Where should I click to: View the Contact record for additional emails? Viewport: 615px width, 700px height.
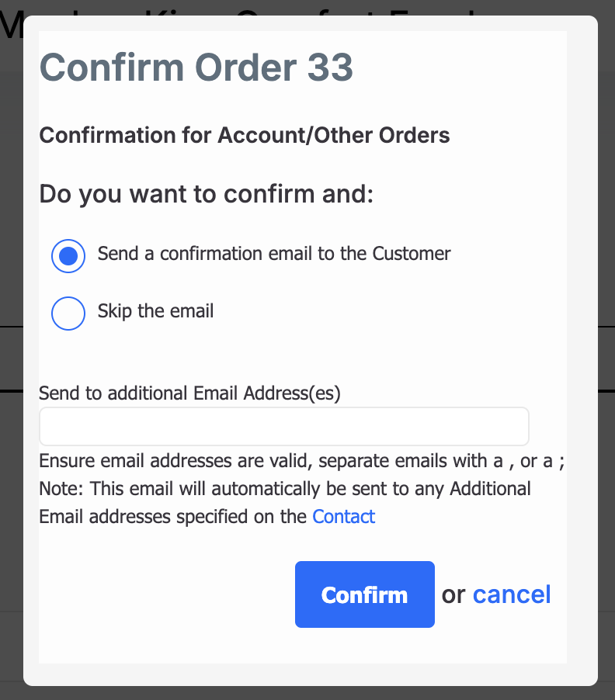(x=343, y=516)
